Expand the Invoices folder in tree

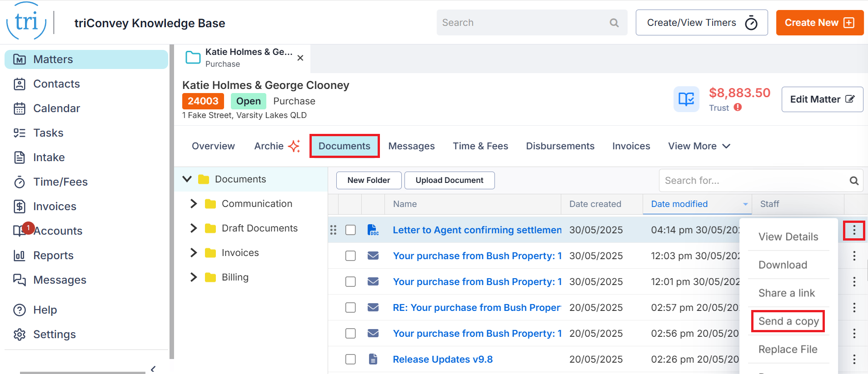click(194, 253)
